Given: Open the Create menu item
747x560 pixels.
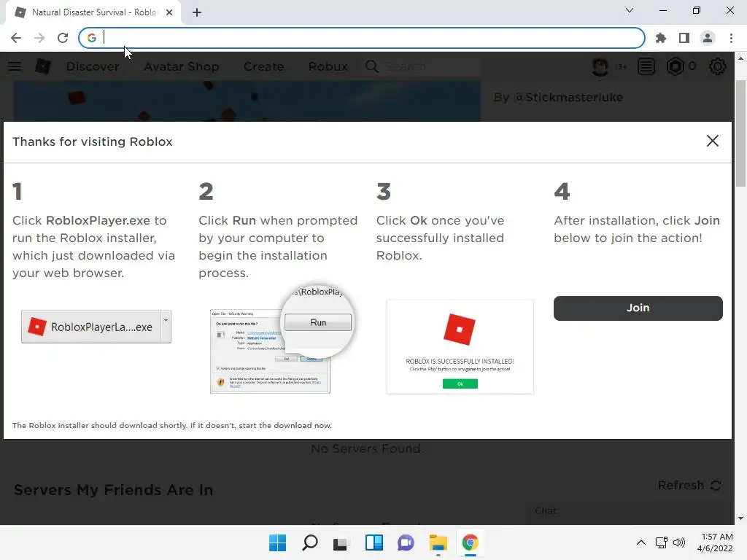Looking at the screenshot, I should point(263,66).
